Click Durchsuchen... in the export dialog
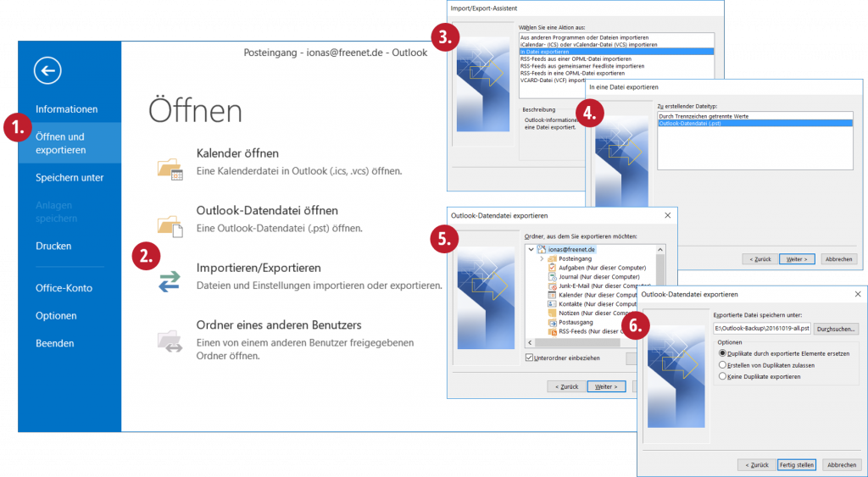 click(x=836, y=329)
